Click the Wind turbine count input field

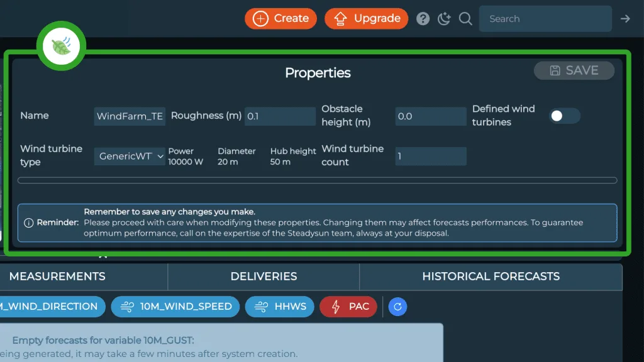pos(431,156)
